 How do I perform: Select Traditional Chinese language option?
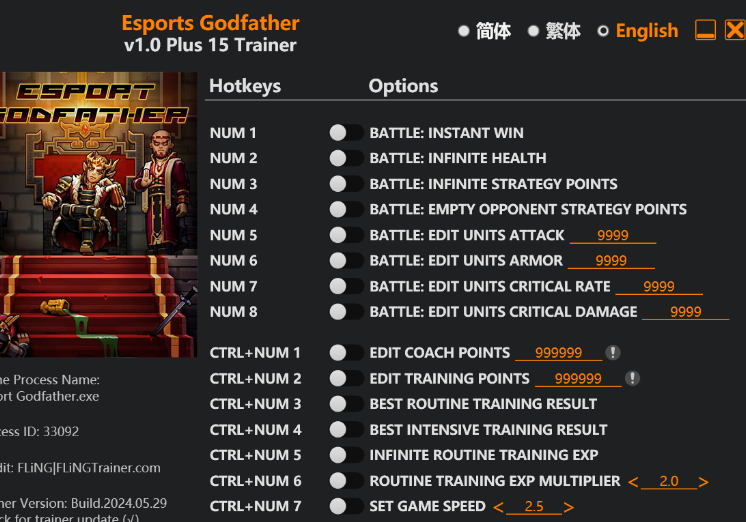pyautogui.click(x=534, y=31)
